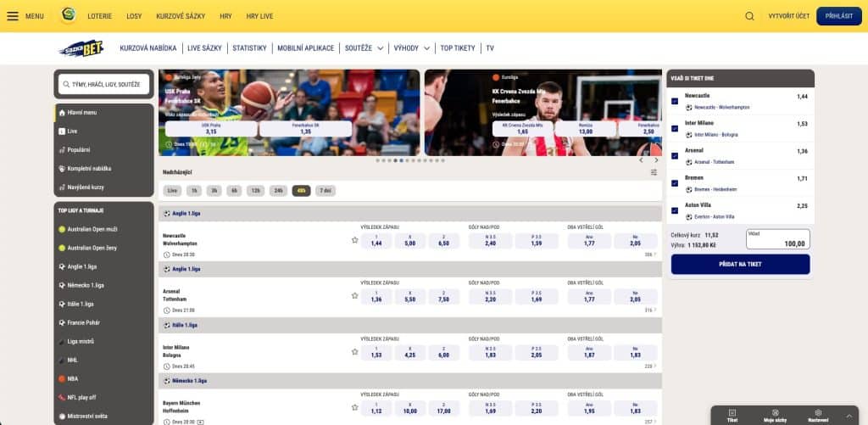
Task: Select the 24h time filter chip
Action: pyautogui.click(x=278, y=191)
